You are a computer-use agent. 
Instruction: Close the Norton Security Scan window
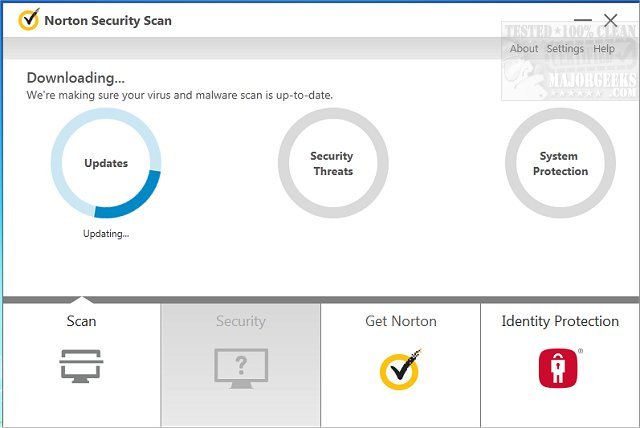click(x=611, y=20)
